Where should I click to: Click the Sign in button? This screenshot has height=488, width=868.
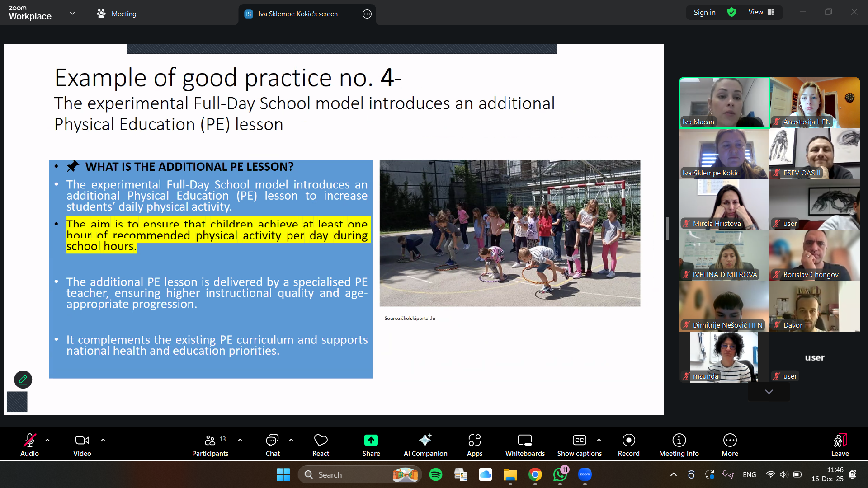704,12
